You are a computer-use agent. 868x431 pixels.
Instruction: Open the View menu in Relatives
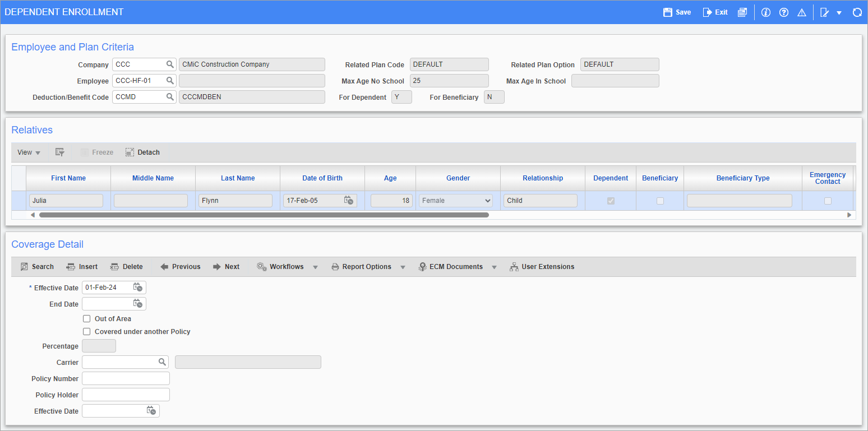coord(29,152)
